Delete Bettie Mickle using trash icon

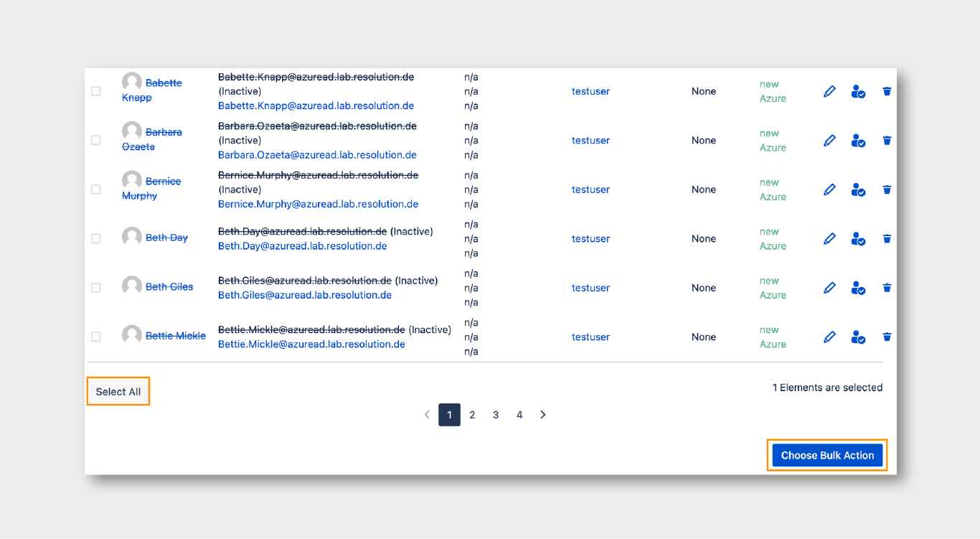click(887, 337)
